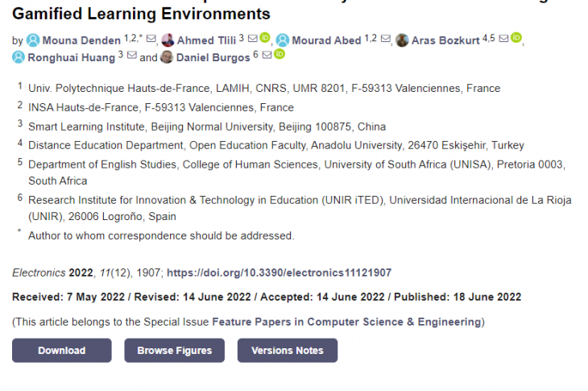The height and width of the screenshot is (391, 588).
Task: Click author name Aras Bozkurt
Action: 445,40
